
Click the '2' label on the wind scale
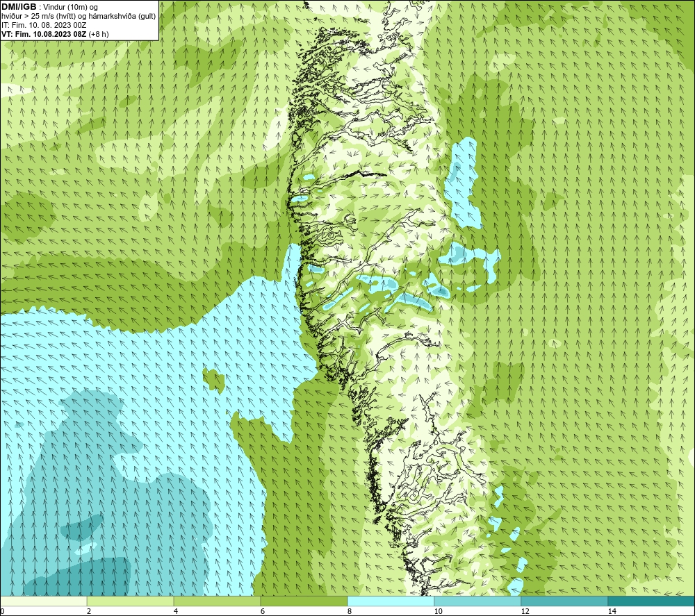(x=89, y=611)
